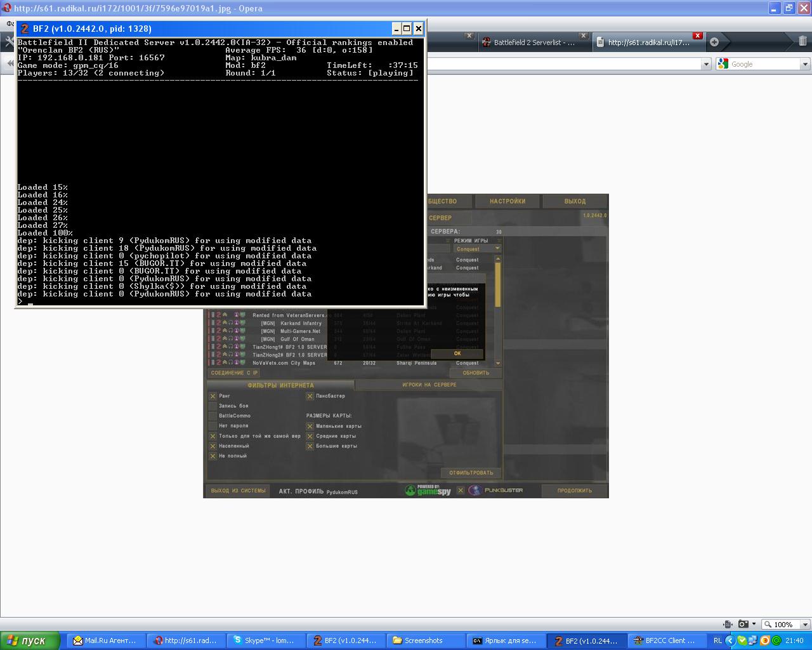Toggle the Панкбастер filter checkbox
The image size is (812, 650).
click(310, 396)
